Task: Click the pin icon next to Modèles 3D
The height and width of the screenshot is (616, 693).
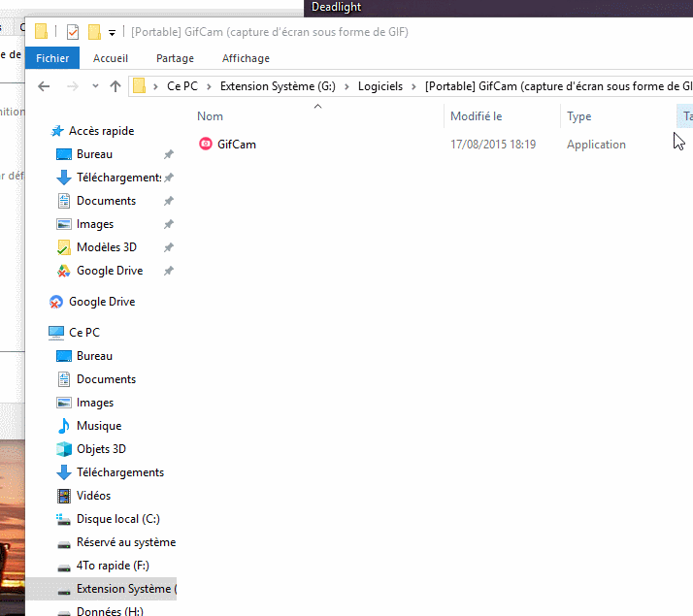Action: pos(168,247)
